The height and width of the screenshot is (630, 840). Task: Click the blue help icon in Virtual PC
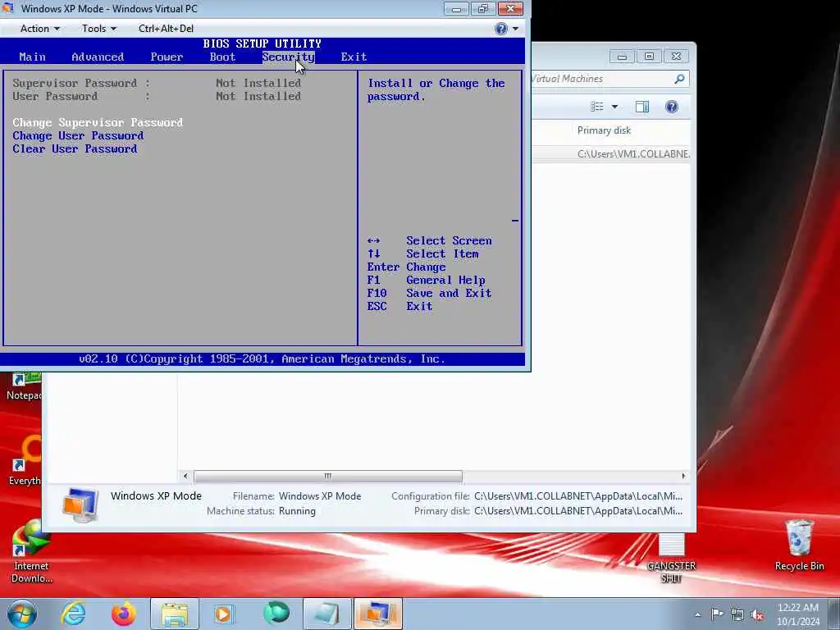point(501,29)
